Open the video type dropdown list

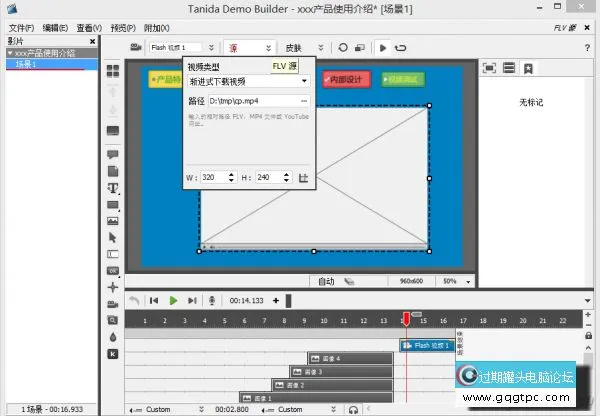[304, 81]
